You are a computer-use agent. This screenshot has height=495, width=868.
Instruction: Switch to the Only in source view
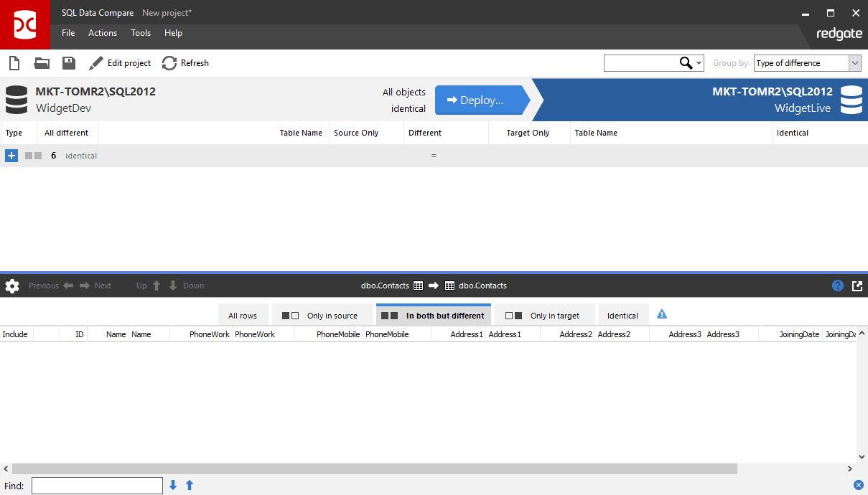pyautogui.click(x=322, y=314)
